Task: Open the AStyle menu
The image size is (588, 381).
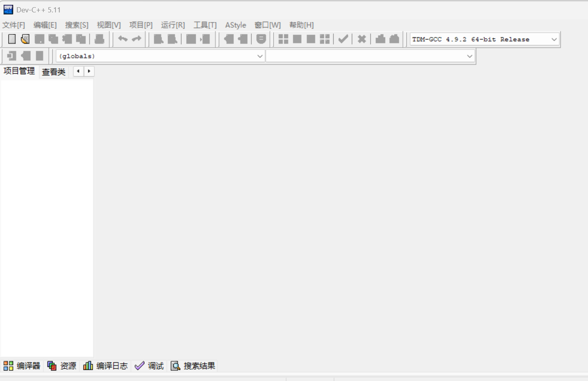Action: [x=236, y=25]
